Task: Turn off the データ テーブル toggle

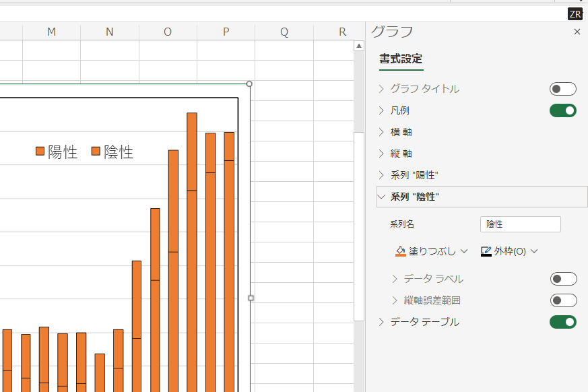Action: point(563,322)
